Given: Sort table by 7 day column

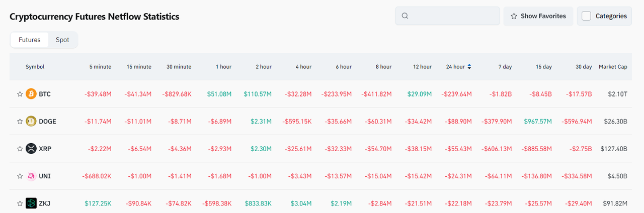Looking at the screenshot, I should (505, 67).
